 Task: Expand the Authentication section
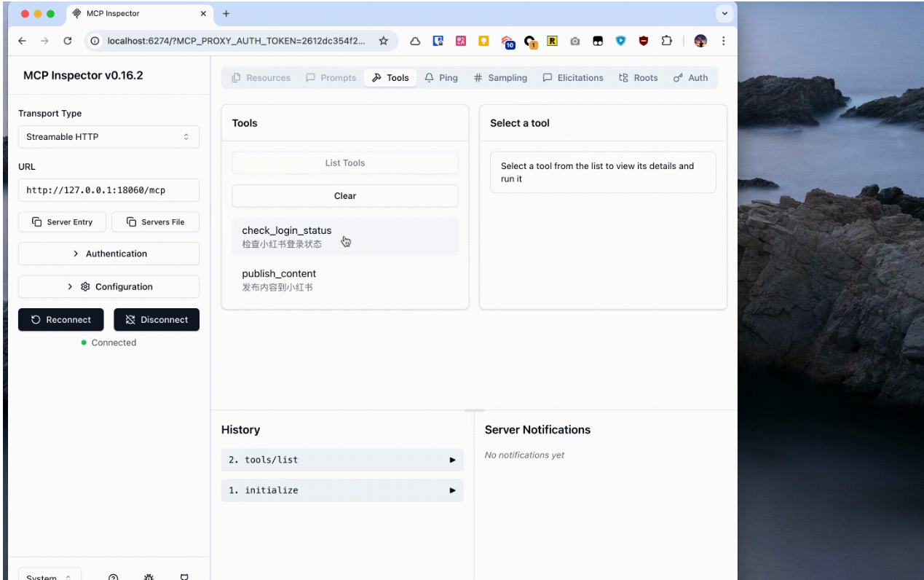coord(108,254)
